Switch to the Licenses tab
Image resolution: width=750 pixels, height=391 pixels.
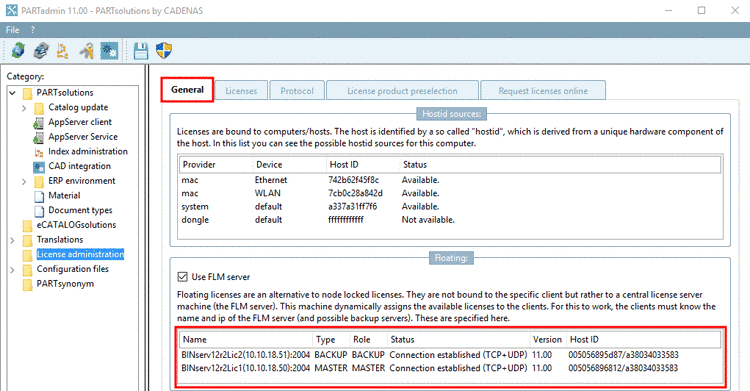[x=241, y=91]
